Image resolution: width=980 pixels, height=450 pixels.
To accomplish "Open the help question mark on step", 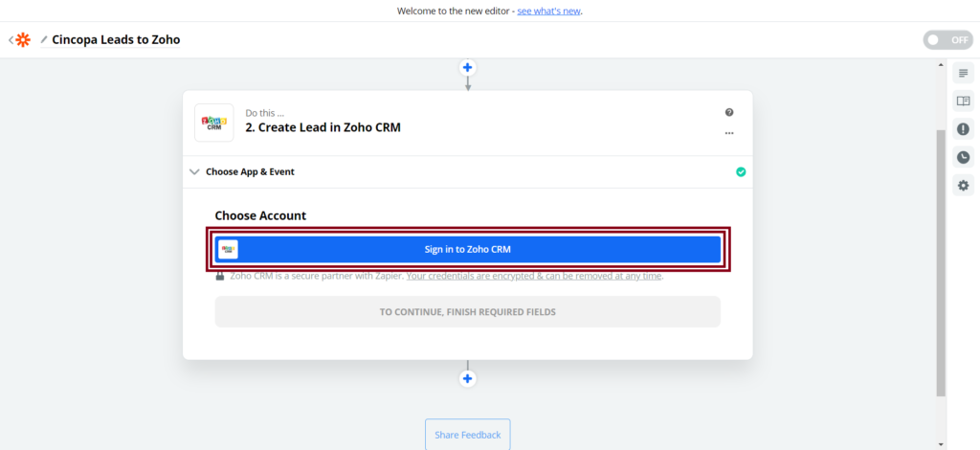I will (729, 113).
